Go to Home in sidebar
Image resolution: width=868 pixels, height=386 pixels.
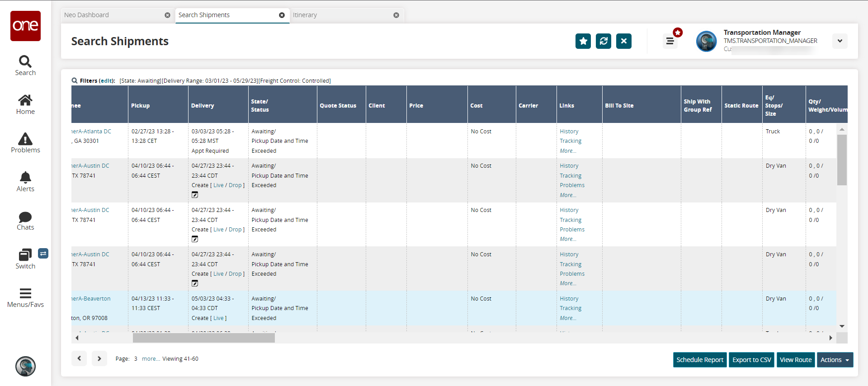click(x=25, y=104)
